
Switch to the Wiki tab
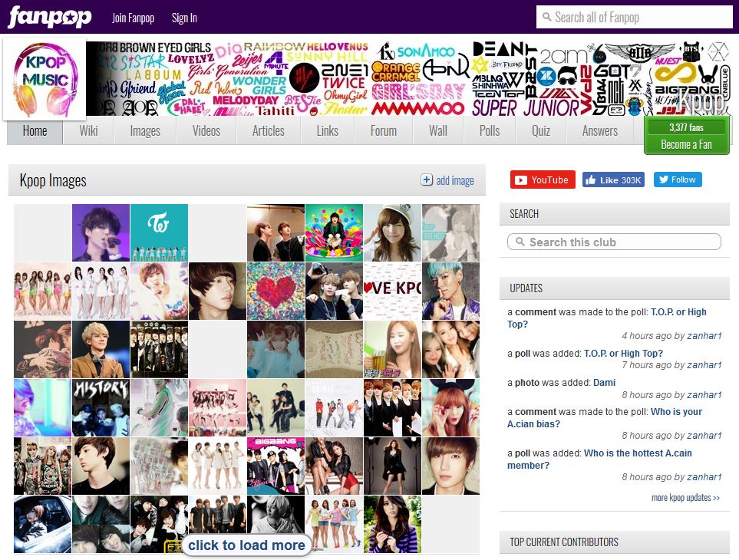[88, 130]
